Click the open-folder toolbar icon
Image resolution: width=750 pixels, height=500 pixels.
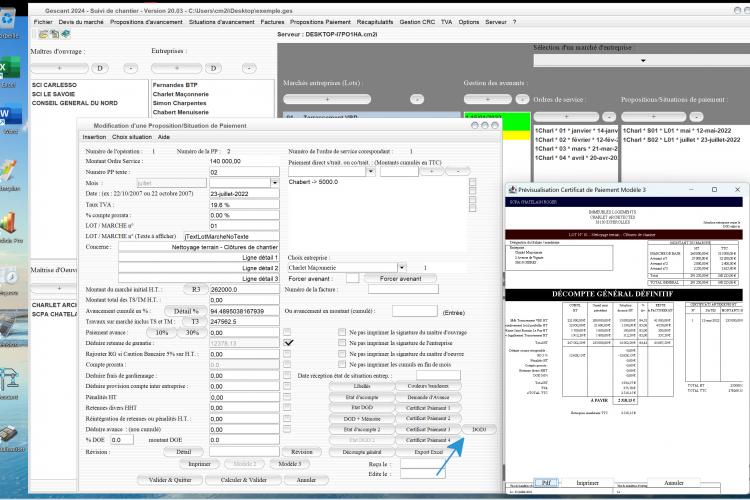click(44, 34)
